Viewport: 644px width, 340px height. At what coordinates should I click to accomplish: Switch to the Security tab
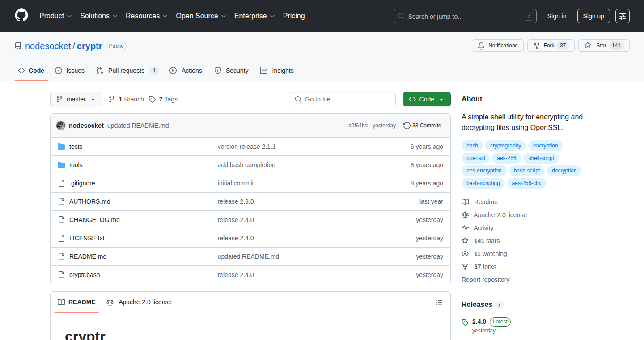click(x=232, y=71)
